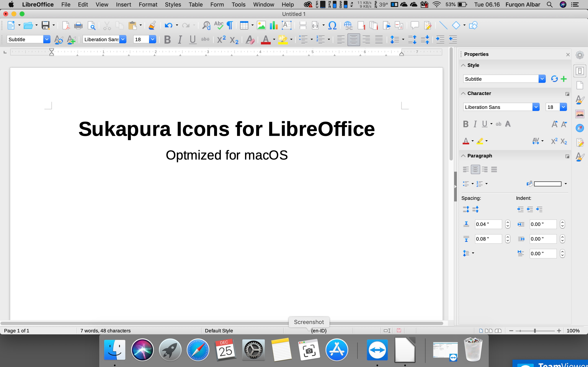Screen dimensions: 588x367
Task: Open the sidebar Gallery deck icon
Action: (580, 114)
